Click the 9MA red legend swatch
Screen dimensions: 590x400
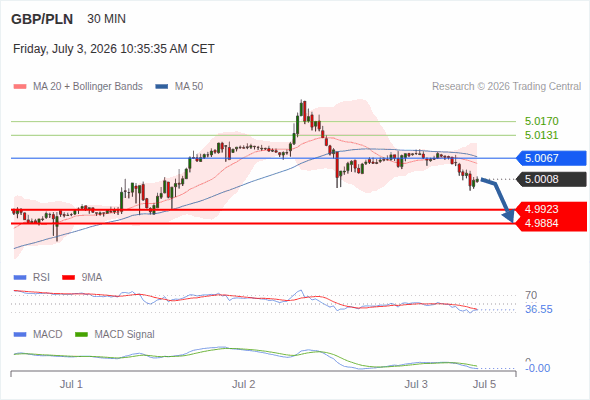[68, 278]
